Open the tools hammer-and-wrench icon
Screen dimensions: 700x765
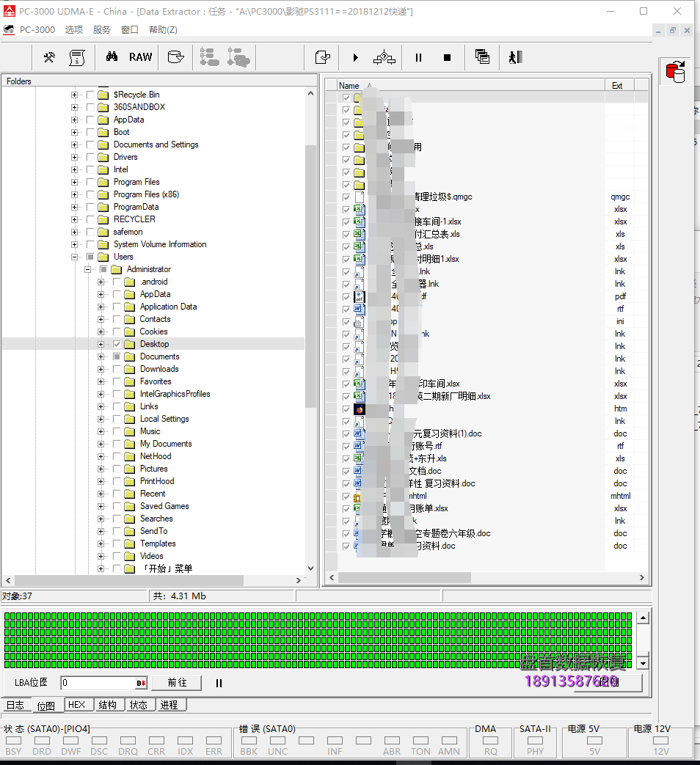tap(49, 57)
